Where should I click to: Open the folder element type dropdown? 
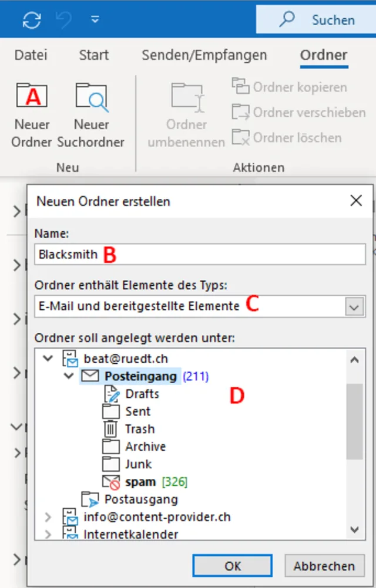coord(353,306)
